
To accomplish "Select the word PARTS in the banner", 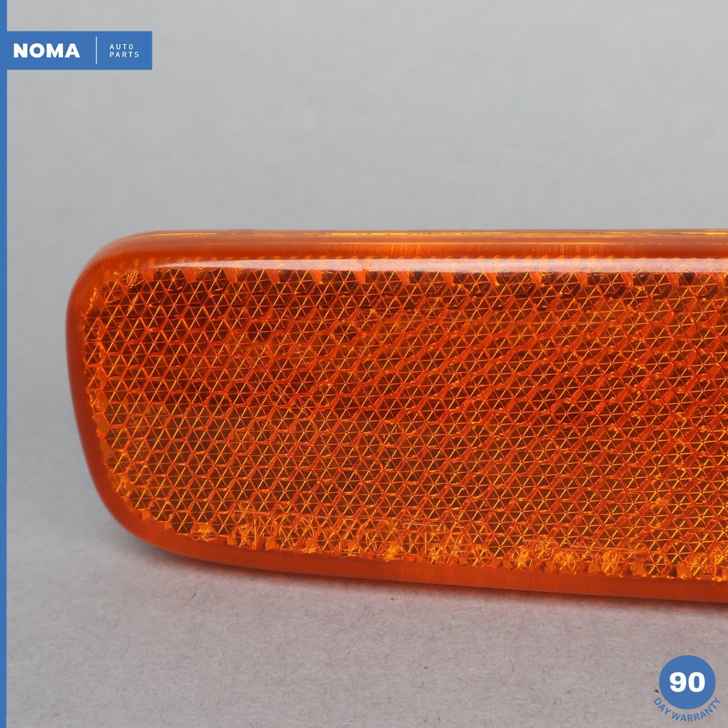I will (x=124, y=55).
